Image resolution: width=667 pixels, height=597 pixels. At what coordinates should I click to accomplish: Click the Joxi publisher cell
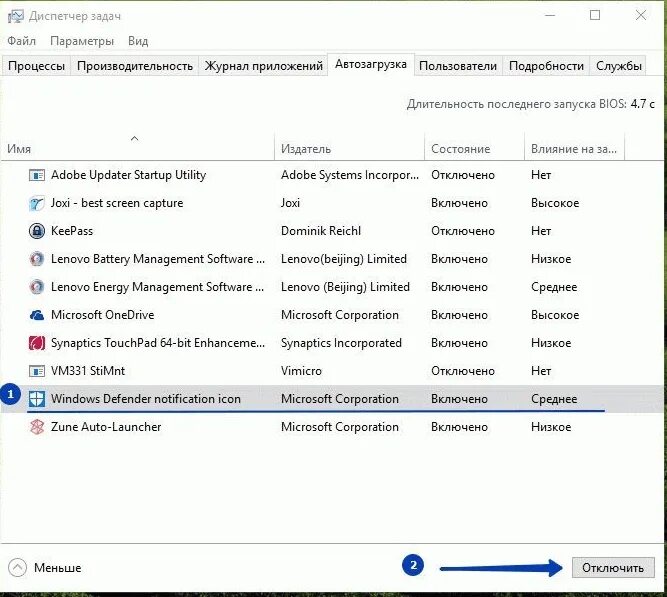[x=290, y=203]
